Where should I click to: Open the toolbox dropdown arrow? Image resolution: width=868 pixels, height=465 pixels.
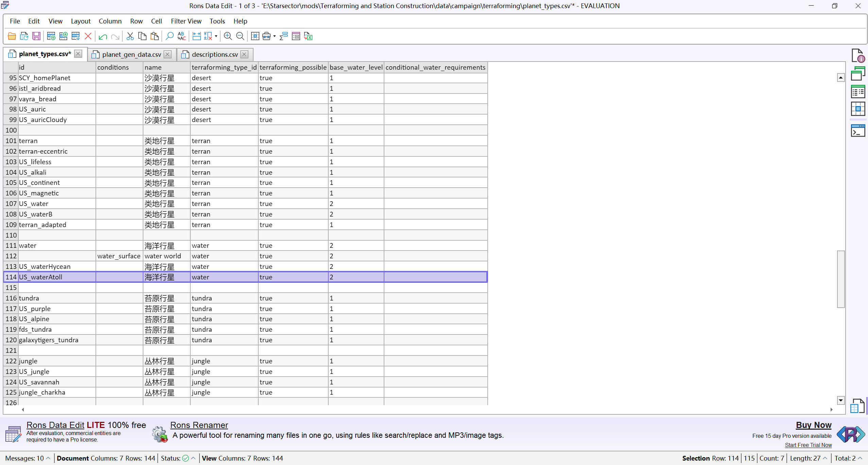275,36
